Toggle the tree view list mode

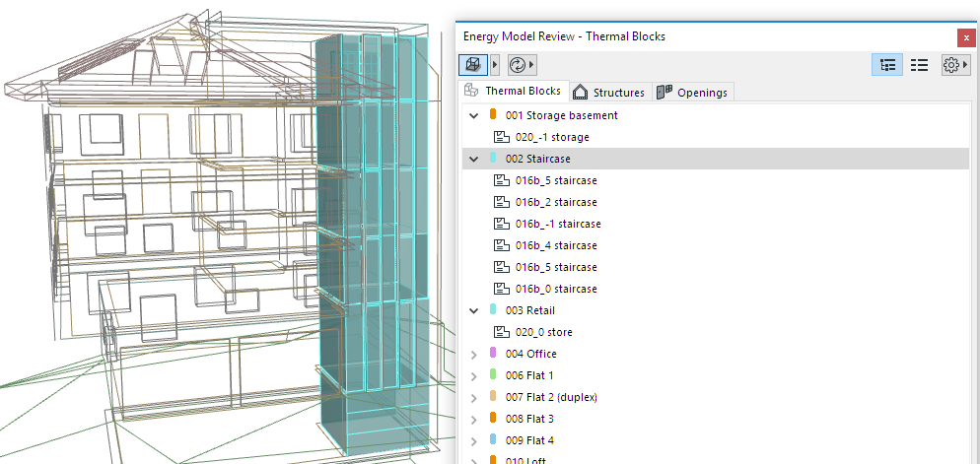[887, 65]
